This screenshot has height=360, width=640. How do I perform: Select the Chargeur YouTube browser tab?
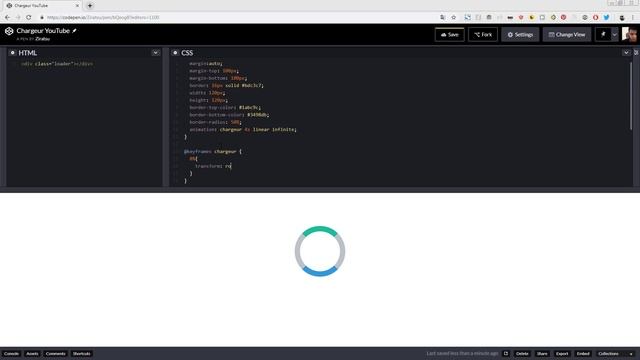42,6
